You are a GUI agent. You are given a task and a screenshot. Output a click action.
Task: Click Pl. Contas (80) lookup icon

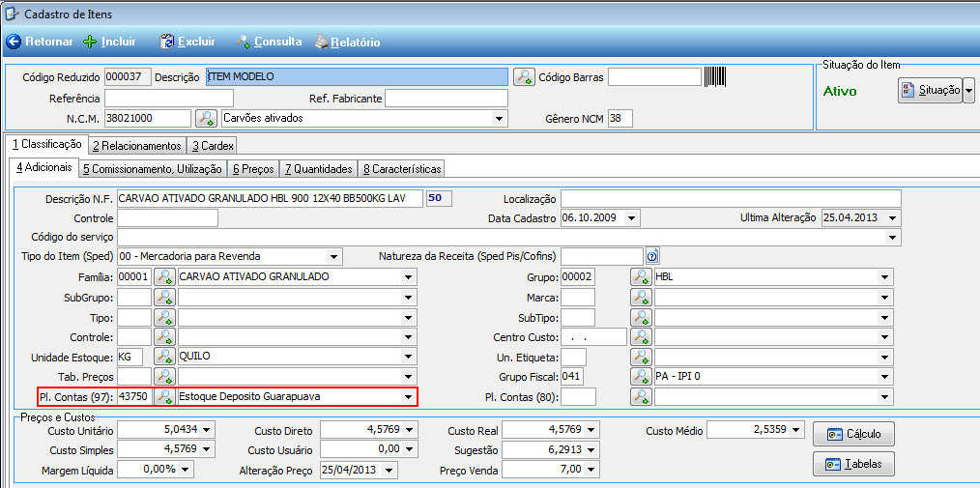pyautogui.click(x=641, y=396)
